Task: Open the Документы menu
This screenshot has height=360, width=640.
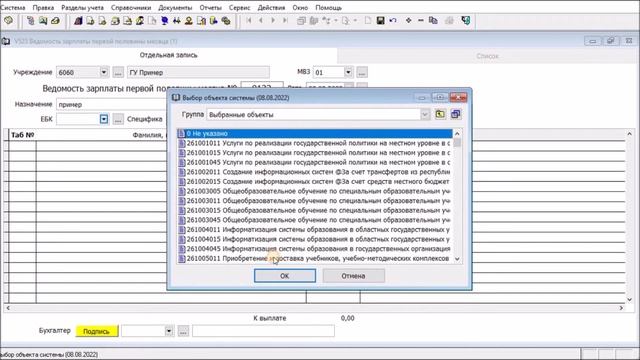Action: point(175,7)
